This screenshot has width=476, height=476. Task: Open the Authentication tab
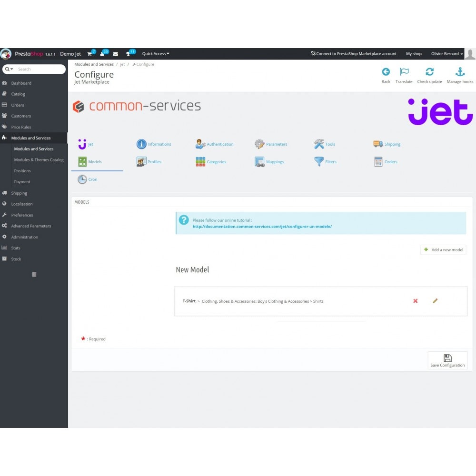point(214,144)
